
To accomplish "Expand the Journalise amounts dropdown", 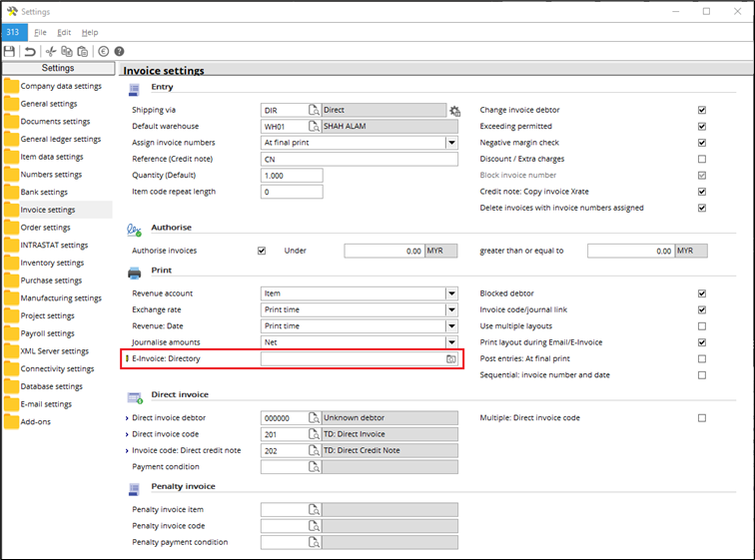I will pyautogui.click(x=451, y=342).
